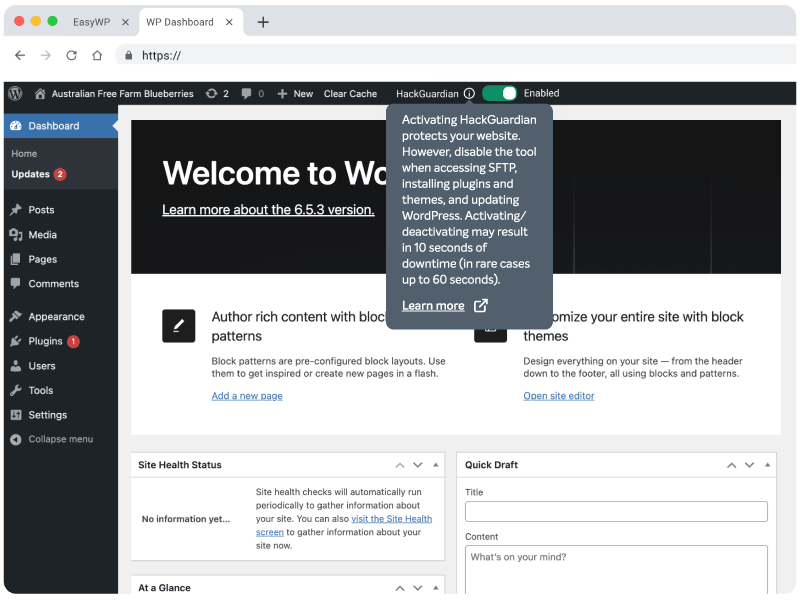Click the Media icon in sidebar
Viewport: 800px width, 604px height.
pyautogui.click(x=16, y=235)
